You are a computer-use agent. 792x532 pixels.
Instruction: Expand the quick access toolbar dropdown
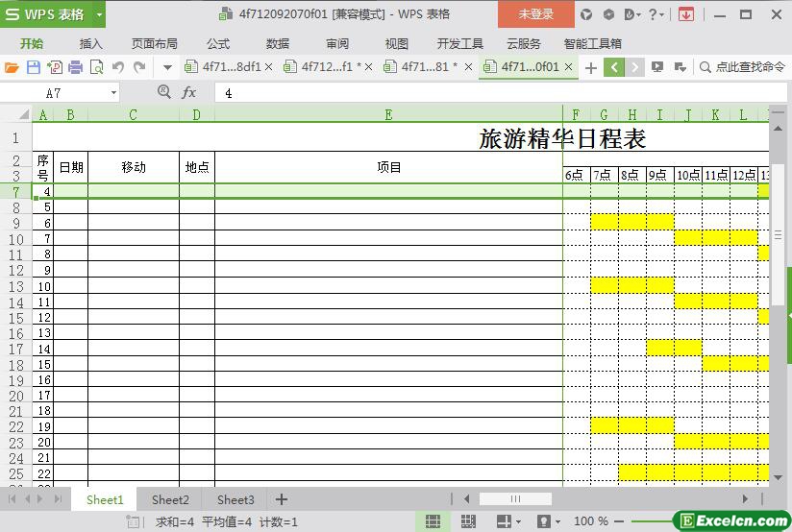coord(167,67)
